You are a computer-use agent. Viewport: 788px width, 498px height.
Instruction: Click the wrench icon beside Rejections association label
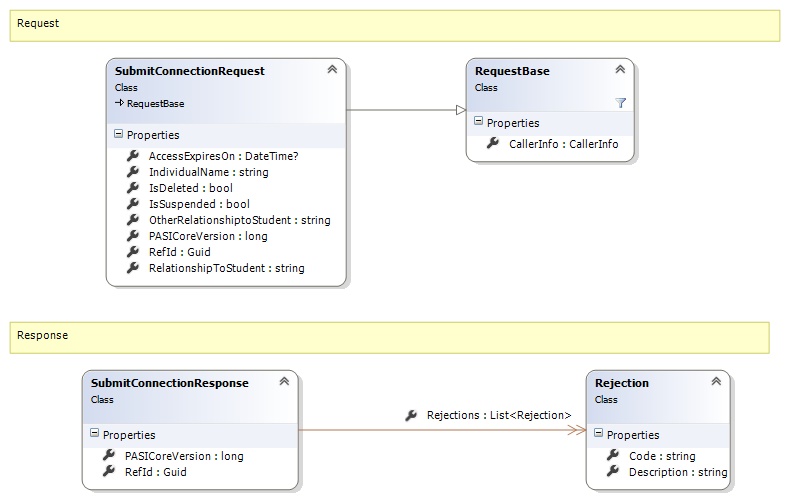coord(412,415)
